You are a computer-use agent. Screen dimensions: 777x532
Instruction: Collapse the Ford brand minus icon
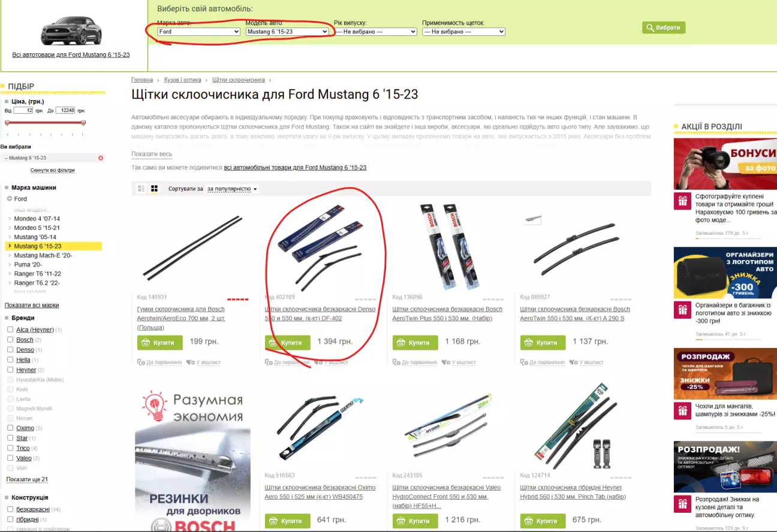(10, 199)
